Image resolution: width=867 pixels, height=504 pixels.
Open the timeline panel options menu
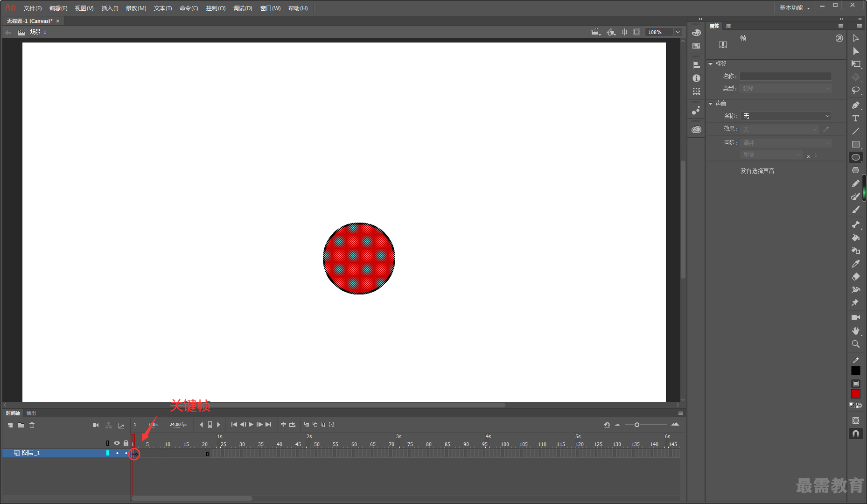click(x=681, y=413)
